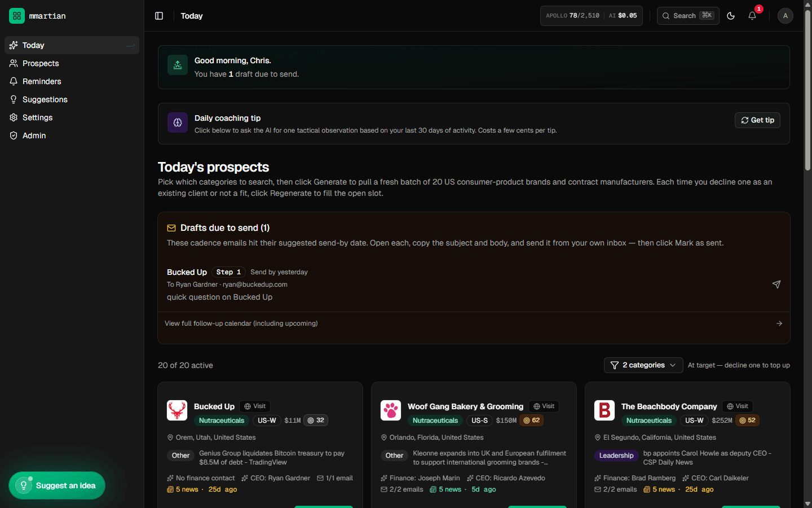Screen dimensions: 812x508
Task: Toggle dark mode with the moon icon
Action: click(731, 16)
